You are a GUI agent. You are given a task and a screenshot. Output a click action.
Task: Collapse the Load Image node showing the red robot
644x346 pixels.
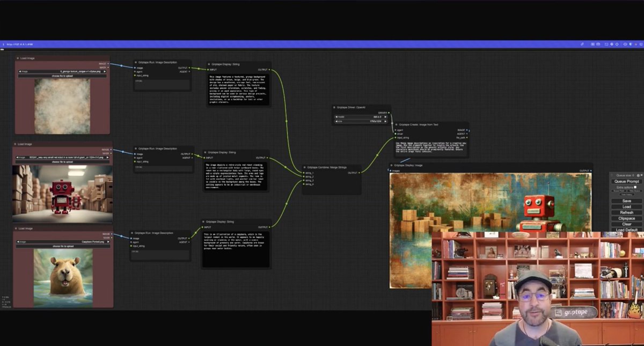[16, 144]
